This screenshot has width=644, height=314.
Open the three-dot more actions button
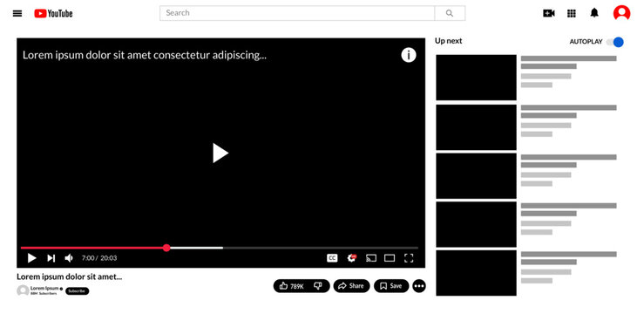pyautogui.click(x=419, y=286)
